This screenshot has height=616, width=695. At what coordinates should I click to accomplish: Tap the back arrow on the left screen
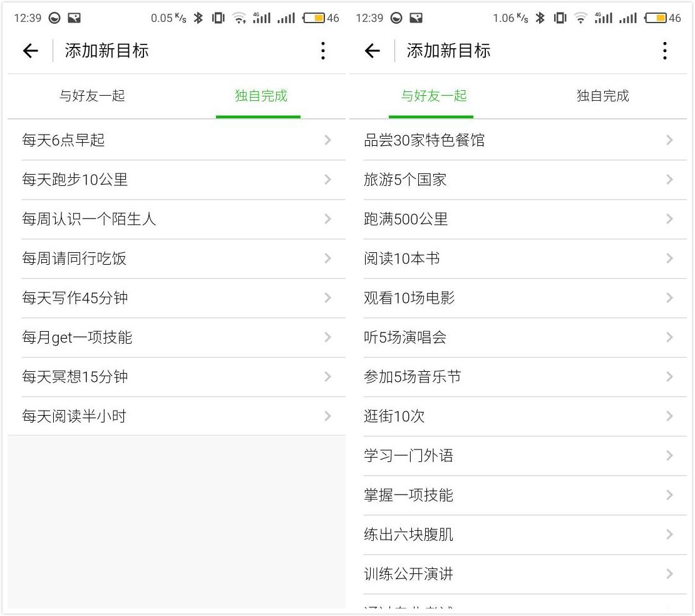pos(31,51)
